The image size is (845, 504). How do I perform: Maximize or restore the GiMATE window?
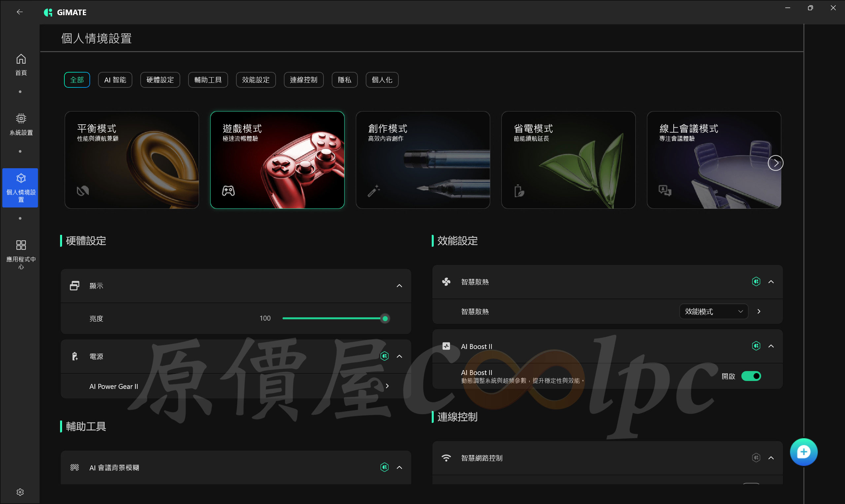tap(810, 8)
